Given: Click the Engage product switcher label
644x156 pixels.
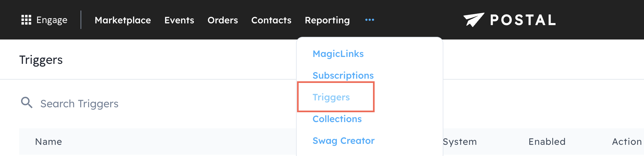Looking at the screenshot, I should click(52, 20).
